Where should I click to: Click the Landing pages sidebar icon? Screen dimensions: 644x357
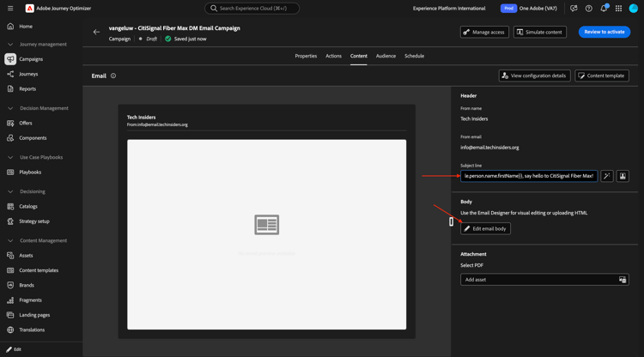pyautogui.click(x=10, y=315)
